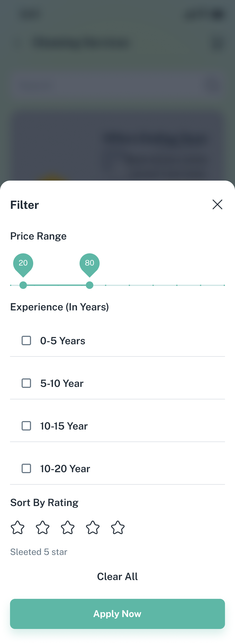Select the 10-20 Year row label
The image size is (235, 644).
pyautogui.click(x=65, y=469)
